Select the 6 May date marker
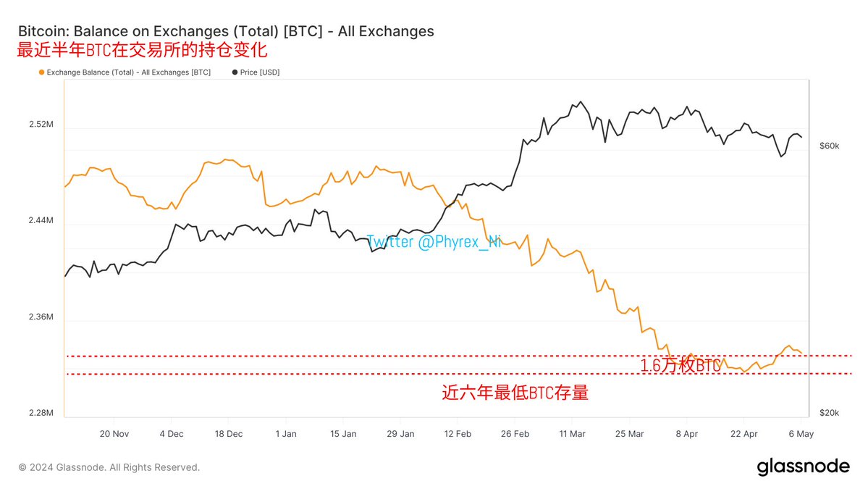The image size is (868, 489). pos(799,434)
